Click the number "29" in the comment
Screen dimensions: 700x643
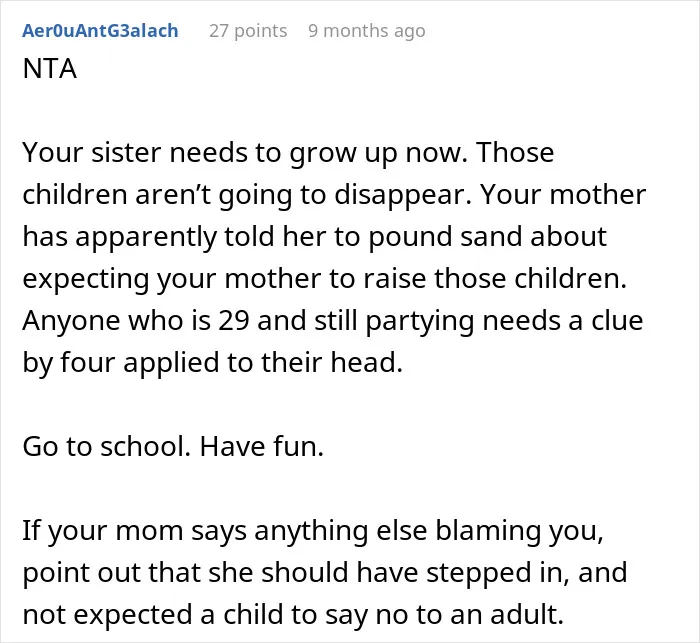tap(233, 321)
